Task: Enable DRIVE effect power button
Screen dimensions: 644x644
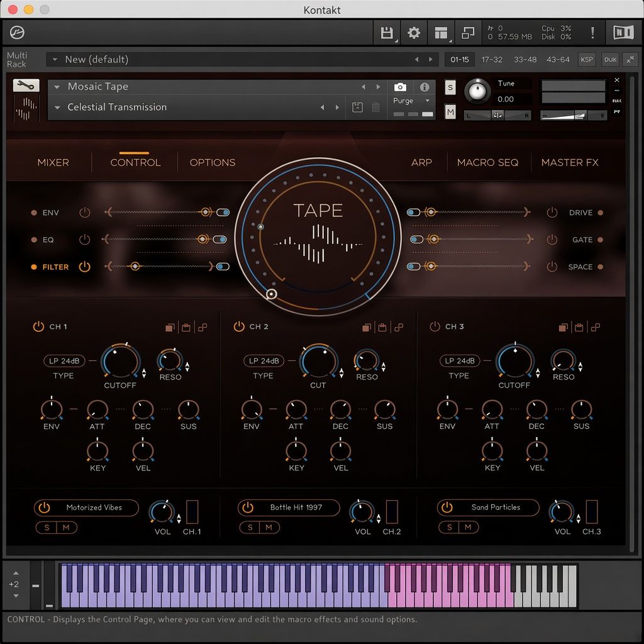Action: tap(552, 213)
